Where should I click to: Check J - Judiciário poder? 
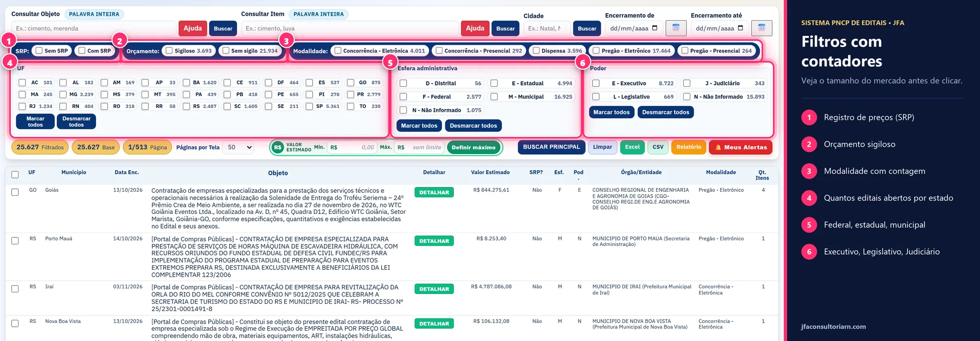tap(686, 83)
